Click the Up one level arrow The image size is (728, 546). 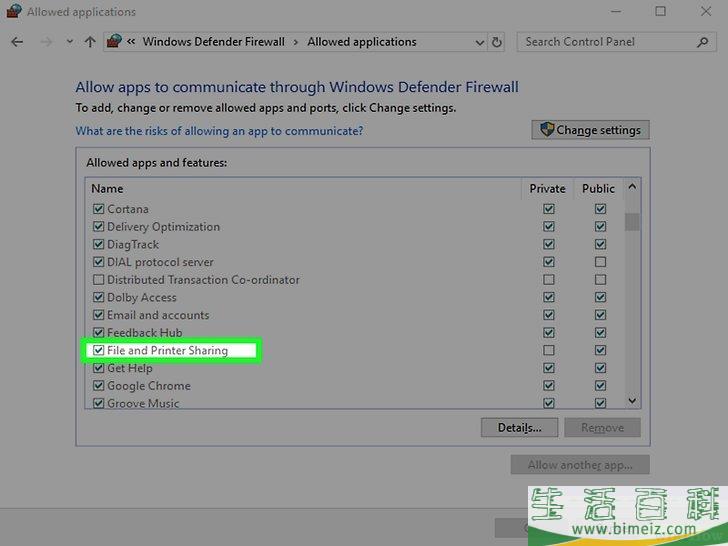[x=90, y=42]
